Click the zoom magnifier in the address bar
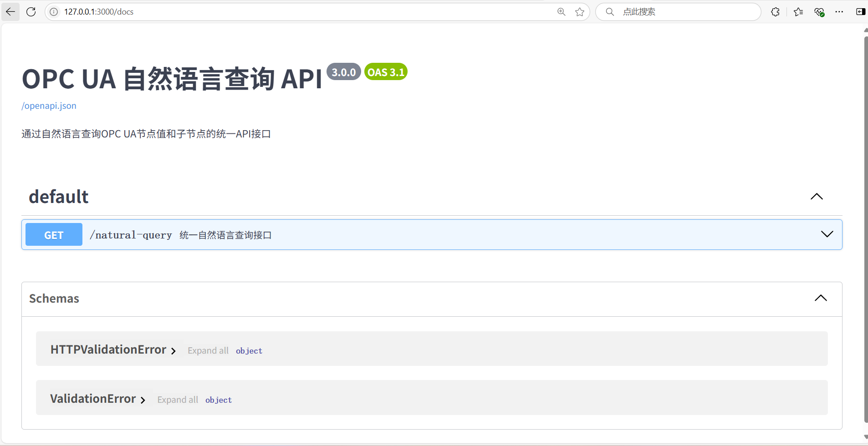Image resolution: width=868 pixels, height=446 pixels. (x=561, y=12)
